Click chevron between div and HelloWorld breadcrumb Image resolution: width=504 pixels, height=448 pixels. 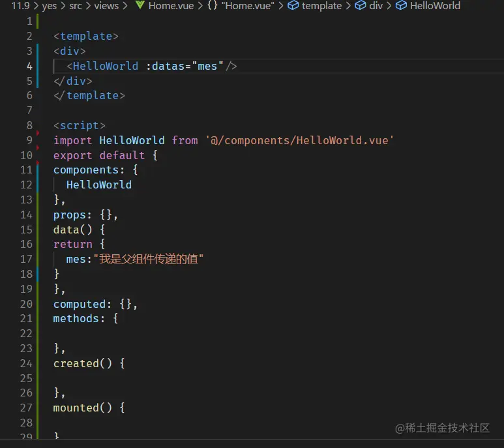coord(389,6)
